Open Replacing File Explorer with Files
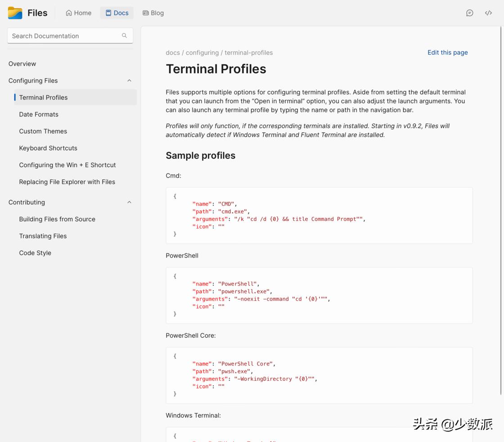504x442 pixels. tap(67, 182)
